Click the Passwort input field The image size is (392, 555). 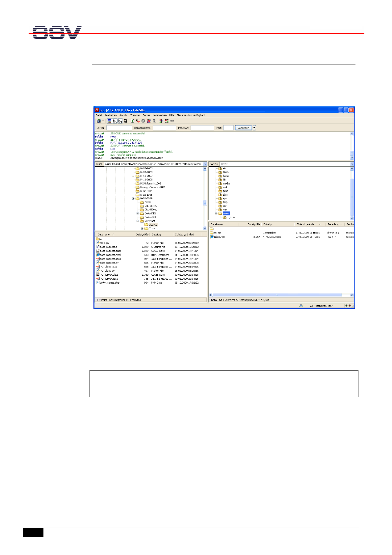(x=202, y=128)
